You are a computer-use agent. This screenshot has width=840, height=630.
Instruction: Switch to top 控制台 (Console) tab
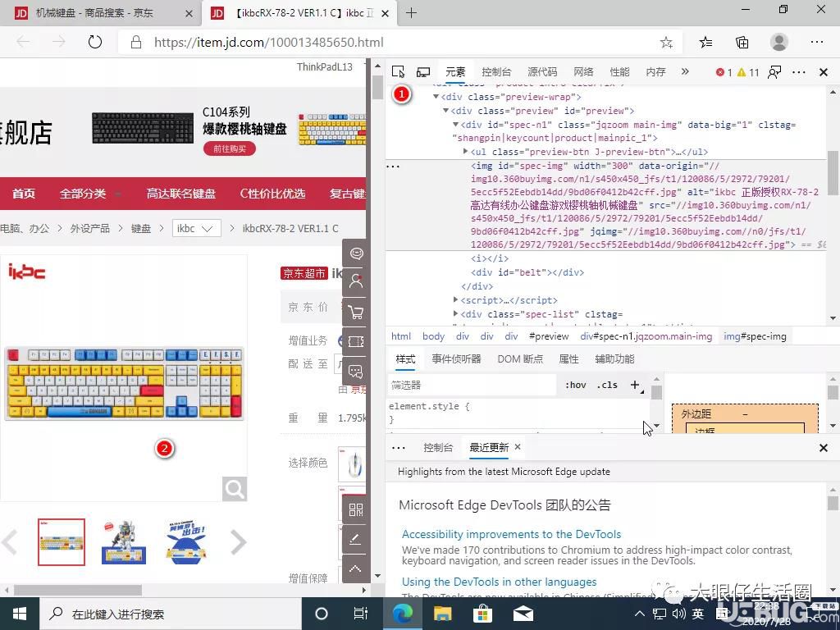pos(496,72)
